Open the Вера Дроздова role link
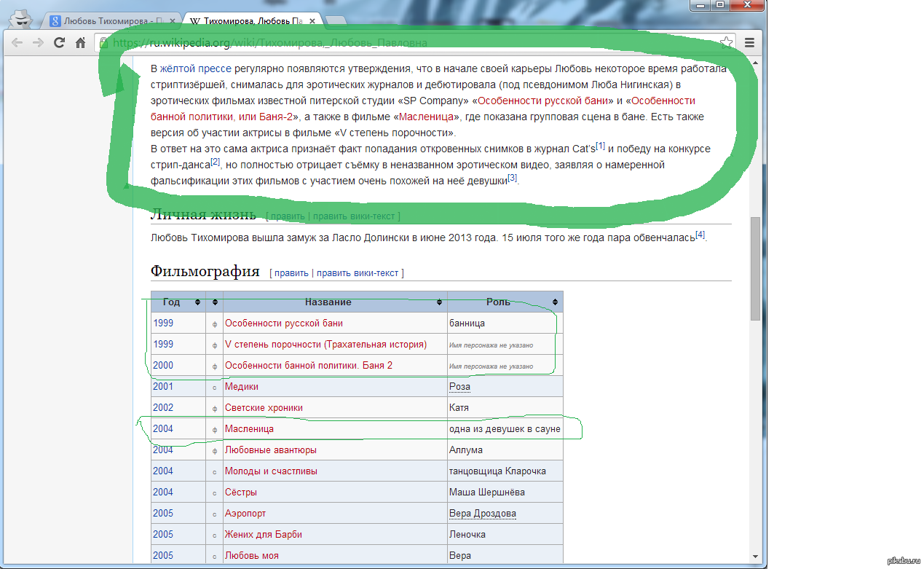Screen dimensions: 924x569 482,513
